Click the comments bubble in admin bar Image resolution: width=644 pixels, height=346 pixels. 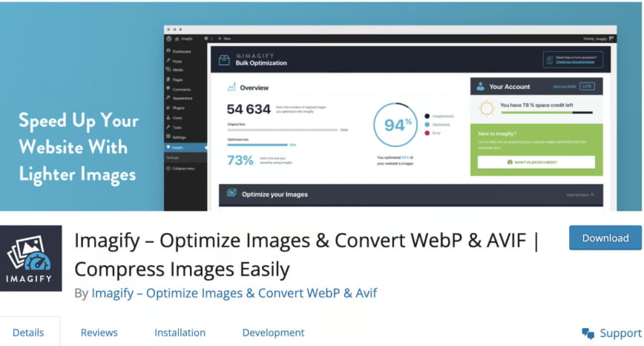click(x=206, y=39)
